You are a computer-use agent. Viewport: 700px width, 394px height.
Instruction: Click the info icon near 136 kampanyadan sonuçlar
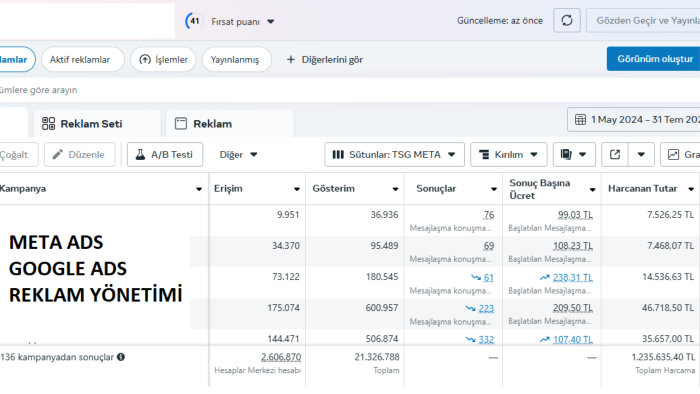(x=121, y=357)
